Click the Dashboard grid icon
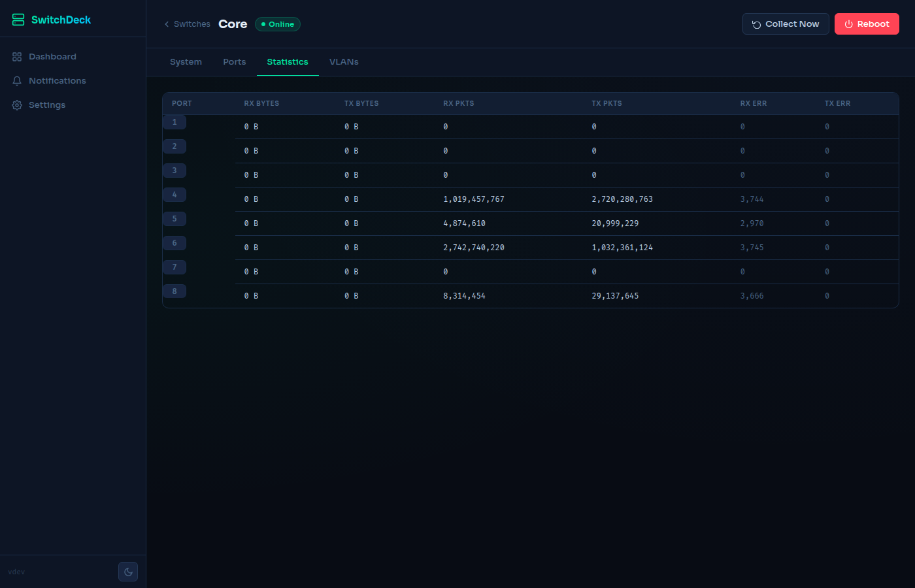Viewport: 915px width, 588px height. coord(17,57)
